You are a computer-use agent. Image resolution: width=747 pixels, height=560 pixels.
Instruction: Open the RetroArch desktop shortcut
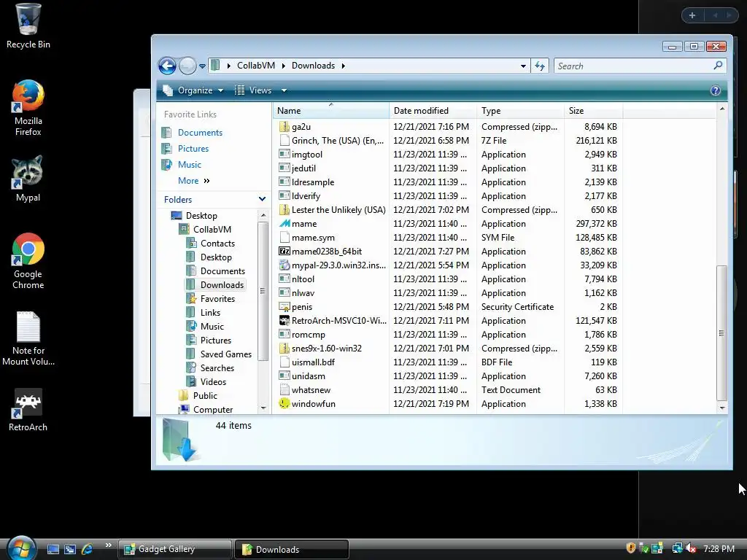(x=28, y=410)
